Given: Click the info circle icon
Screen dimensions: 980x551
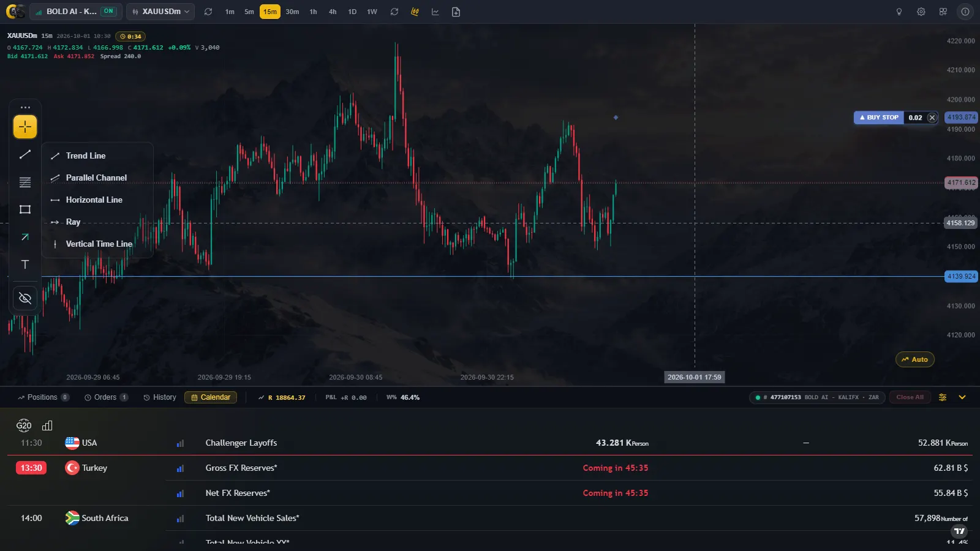Looking at the screenshot, I should tap(965, 12).
